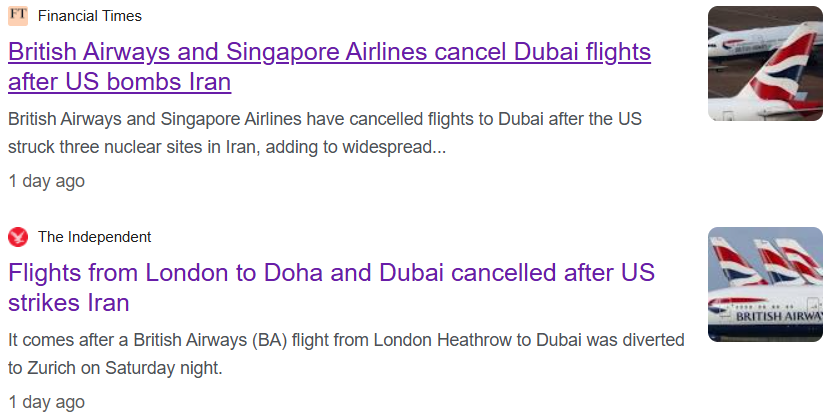This screenshot has width=832, height=418.
Task: Click The Independent red eagle icon
Action: coord(18,237)
